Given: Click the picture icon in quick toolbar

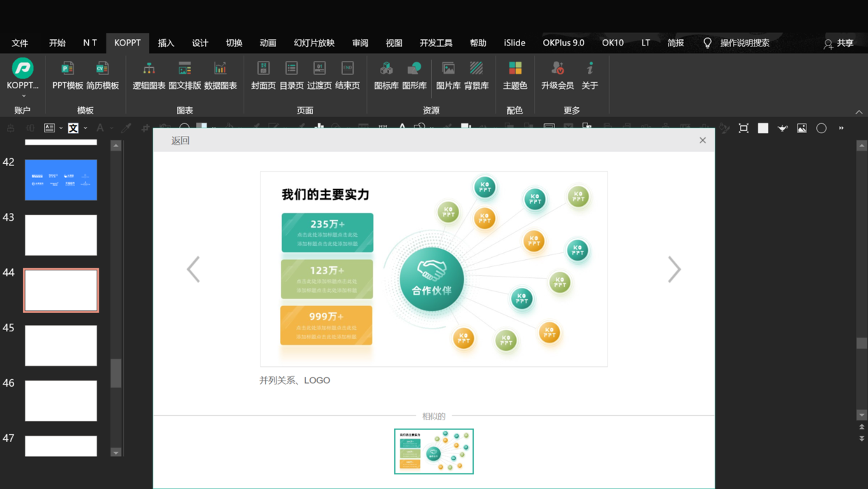Looking at the screenshot, I should (x=802, y=128).
